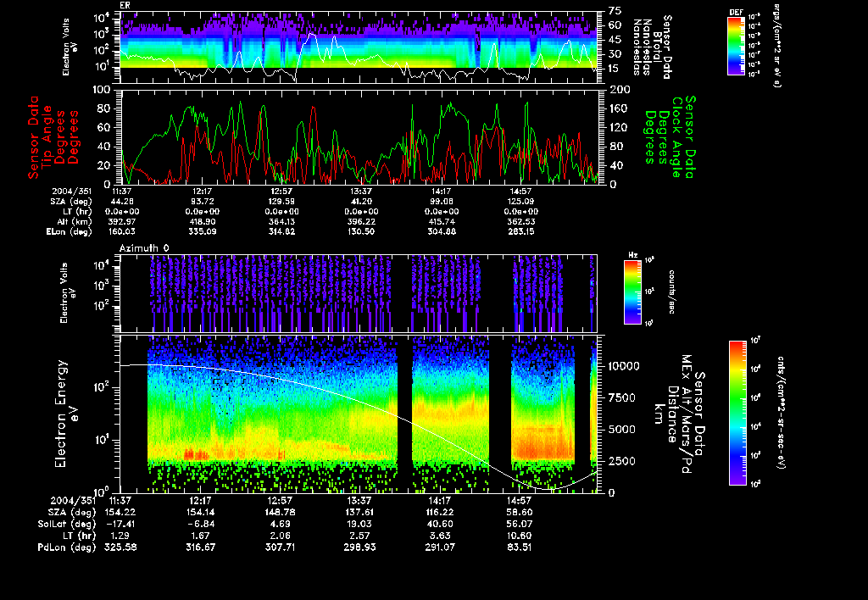Select the "ELon (deg)" row label

pos(69,232)
